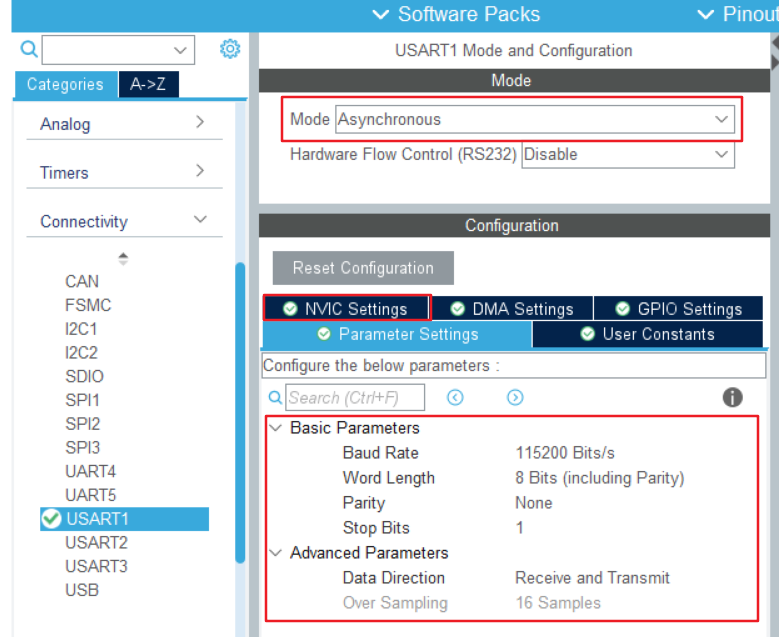
Task: Click the peripheral list vertical scrollbar
Action: click(x=240, y=412)
